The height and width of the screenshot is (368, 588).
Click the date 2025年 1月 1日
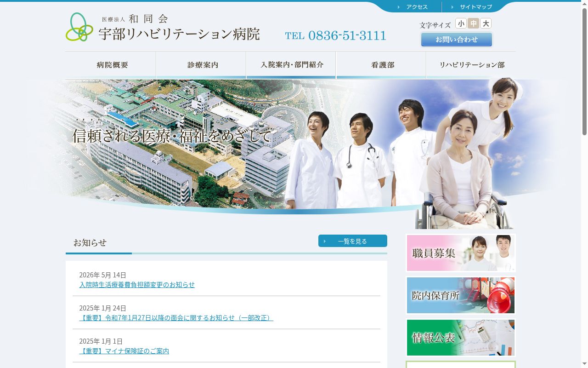coord(101,341)
